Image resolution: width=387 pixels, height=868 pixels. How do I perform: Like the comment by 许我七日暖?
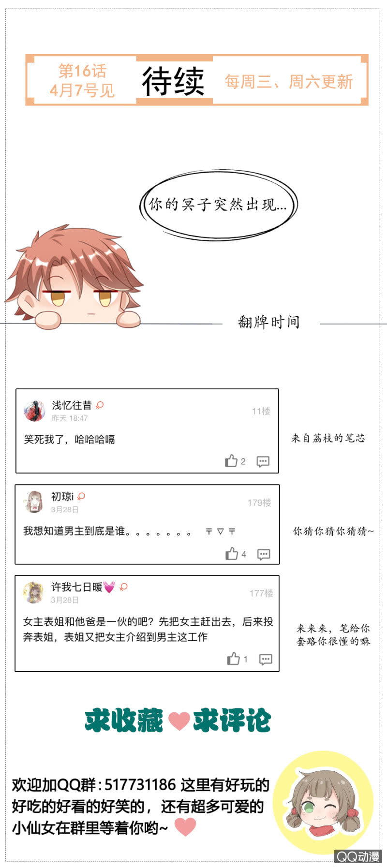click(234, 659)
